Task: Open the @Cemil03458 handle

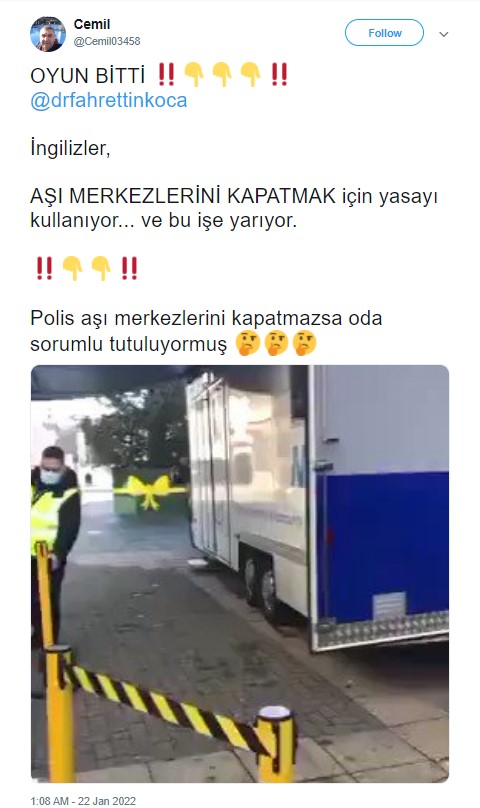Action: 107,41
